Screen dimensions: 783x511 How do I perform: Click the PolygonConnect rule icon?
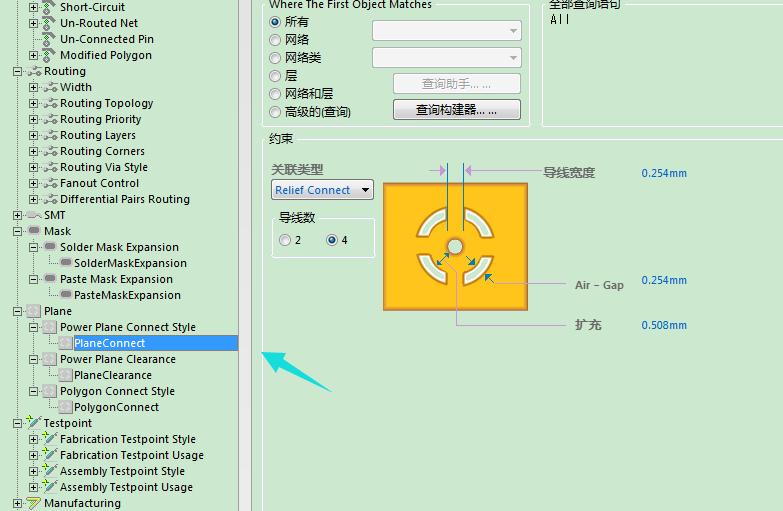click(65, 407)
